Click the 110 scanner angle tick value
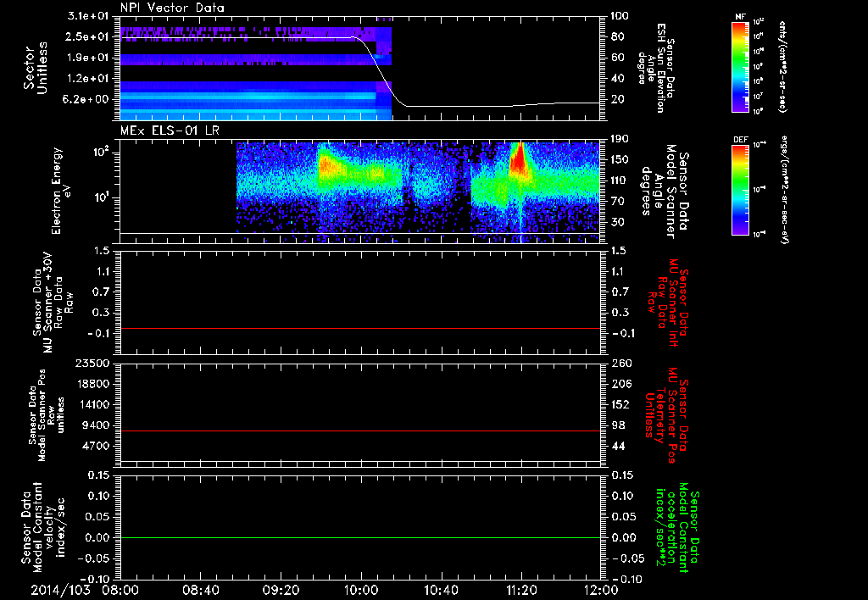The height and width of the screenshot is (600, 868). pos(620,181)
